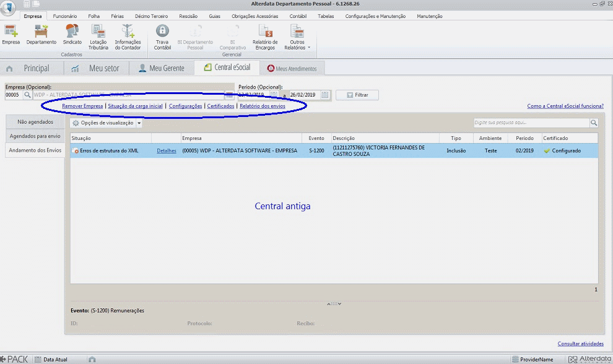Switch to the Principal tab

click(32, 68)
